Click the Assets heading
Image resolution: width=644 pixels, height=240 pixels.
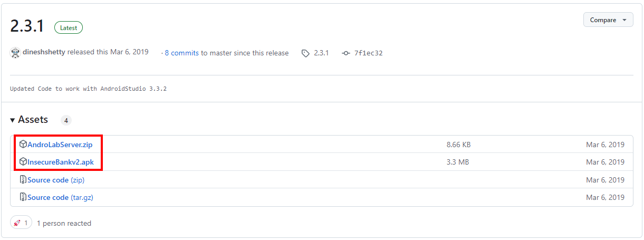coord(33,120)
